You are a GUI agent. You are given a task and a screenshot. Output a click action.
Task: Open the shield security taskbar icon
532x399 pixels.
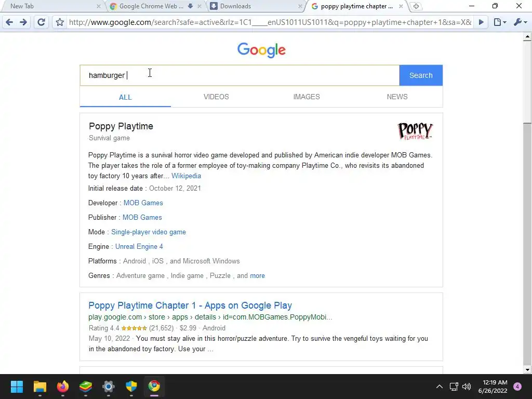[x=131, y=387]
